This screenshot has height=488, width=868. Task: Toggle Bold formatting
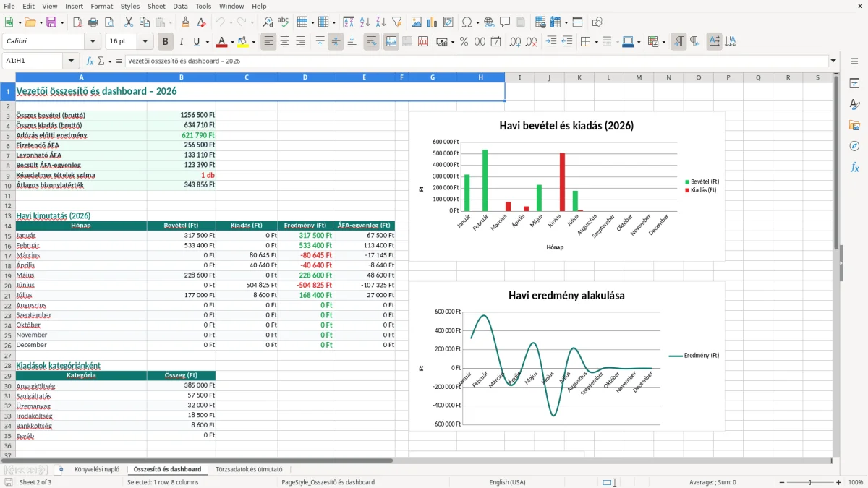(x=166, y=42)
